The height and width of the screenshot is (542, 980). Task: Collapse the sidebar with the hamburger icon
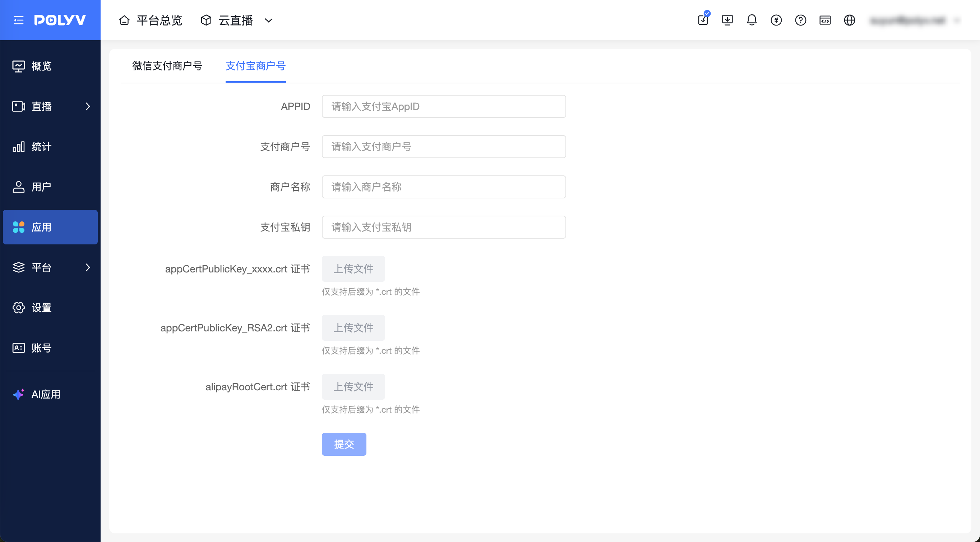click(18, 20)
